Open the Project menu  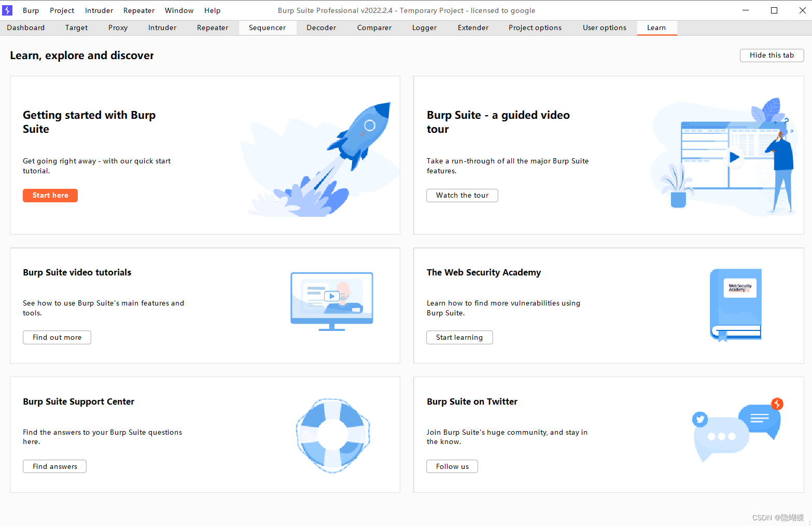click(x=62, y=10)
